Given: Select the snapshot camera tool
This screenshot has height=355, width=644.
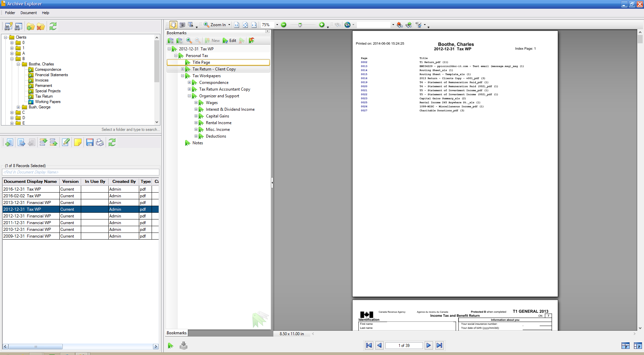Looking at the screenshot, I should tap(182, 24).
